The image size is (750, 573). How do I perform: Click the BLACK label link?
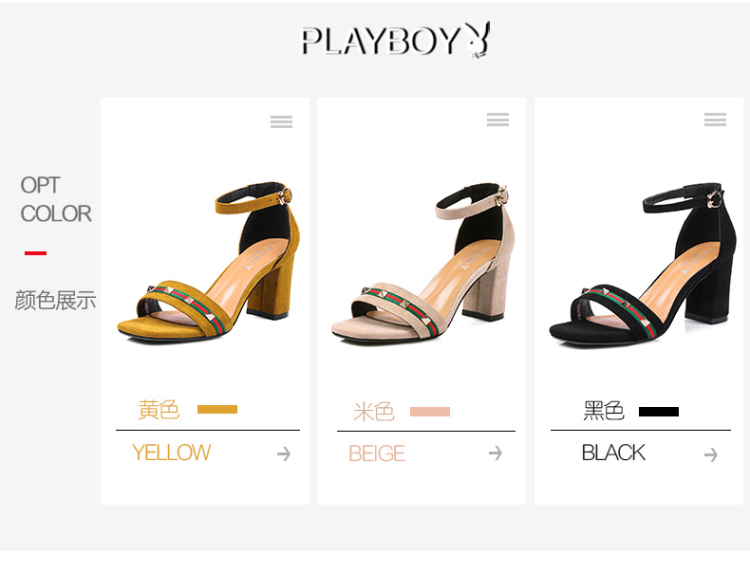[x=614, y=452]
